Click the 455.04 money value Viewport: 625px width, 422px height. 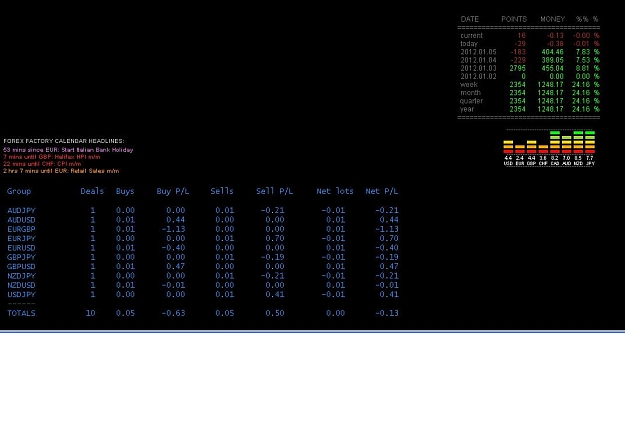point(552,68)
